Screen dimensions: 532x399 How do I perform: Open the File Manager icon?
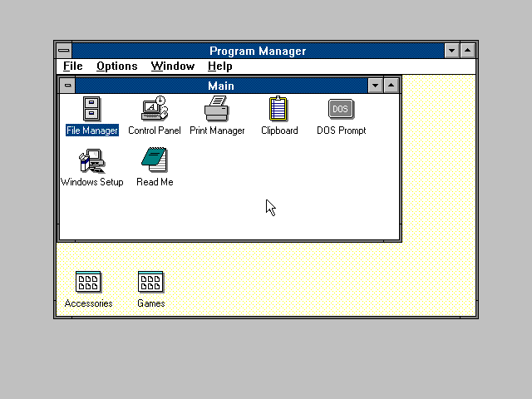pyautogui.click(x=91, y=109)
